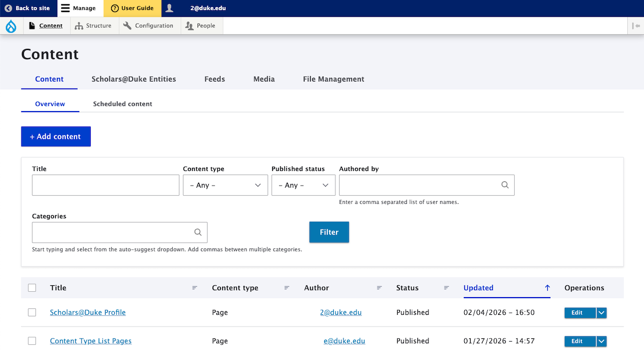The height and width of the screenshot is (354, 644).
Task: Switch to the Media tab
Action: [x=264, y=79]
